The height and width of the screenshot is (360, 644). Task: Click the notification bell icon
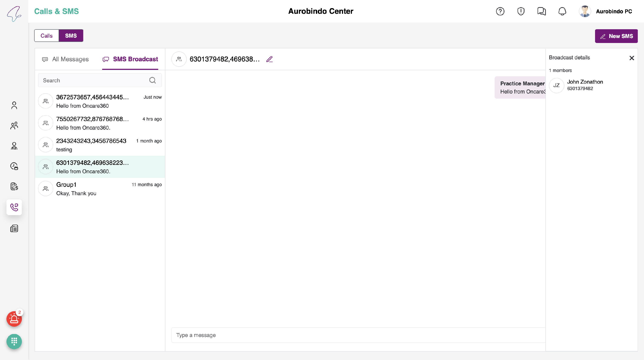[562, 11]
